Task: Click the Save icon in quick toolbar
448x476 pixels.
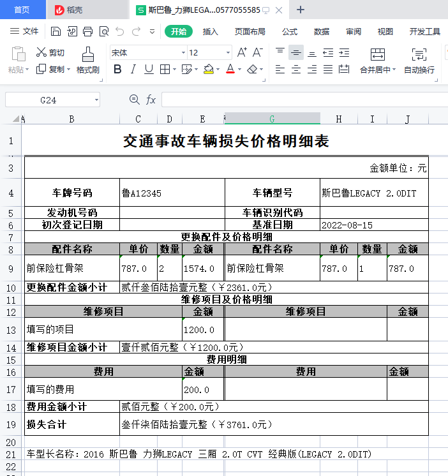Action: [x=56, y=31]
